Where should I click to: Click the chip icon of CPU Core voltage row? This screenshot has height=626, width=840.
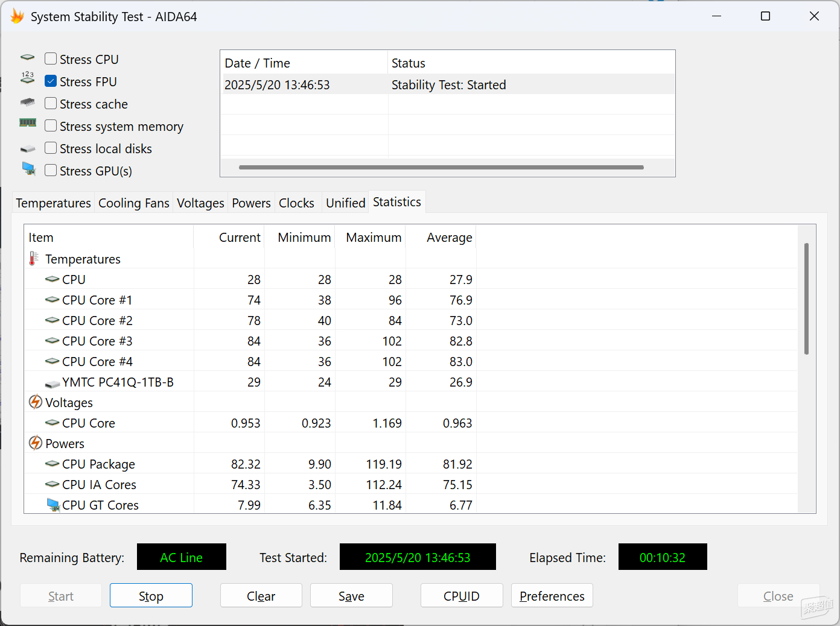pos(52,423)
